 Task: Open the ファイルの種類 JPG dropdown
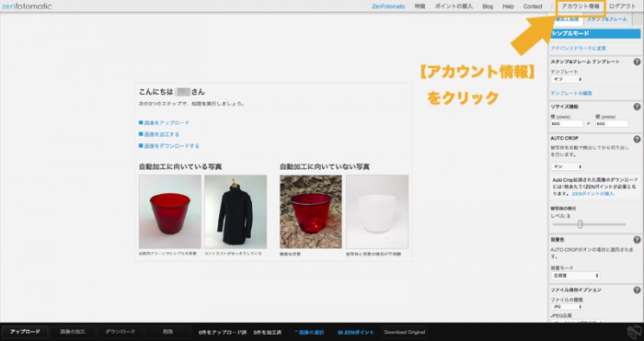tap(568, 307)
